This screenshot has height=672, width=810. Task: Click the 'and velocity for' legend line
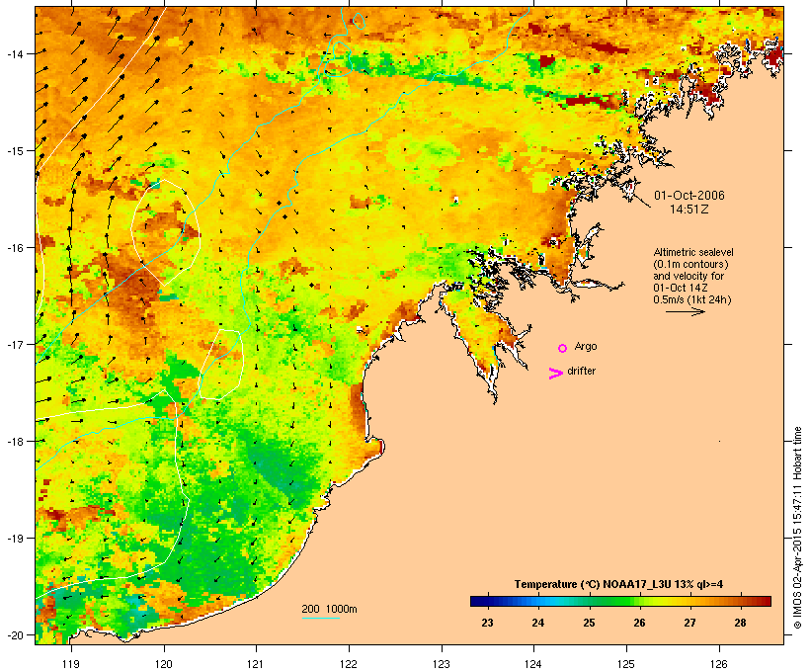point(688,276)
